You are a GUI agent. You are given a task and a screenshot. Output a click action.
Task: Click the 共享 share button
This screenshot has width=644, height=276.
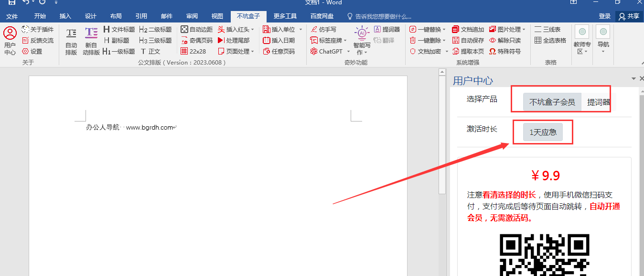tap(628, 16)
